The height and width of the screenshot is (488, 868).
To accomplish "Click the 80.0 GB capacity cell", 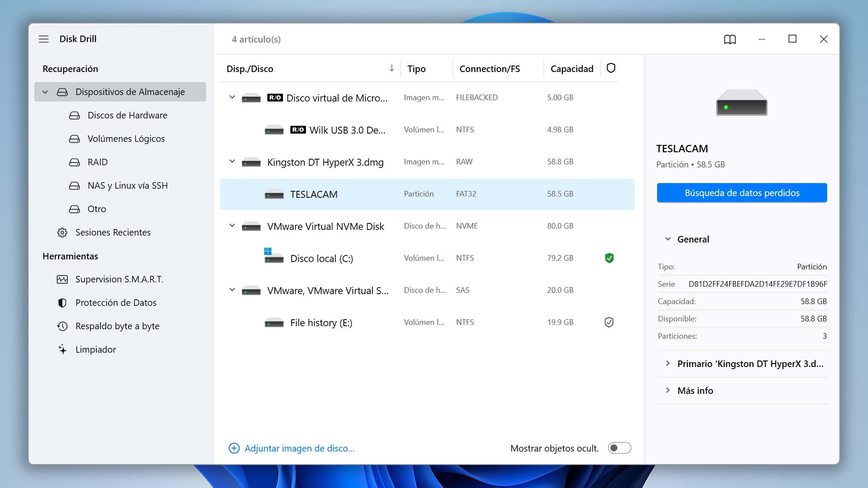I will [560, 226].
